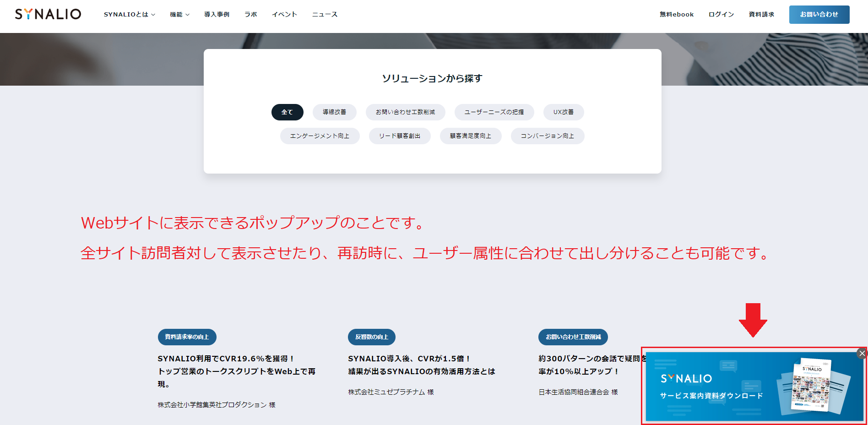The width and height of the screenshot is (868, 425).
Task: Click 日本生活協同組合連合会 様 text
Action: pos(578,392)
